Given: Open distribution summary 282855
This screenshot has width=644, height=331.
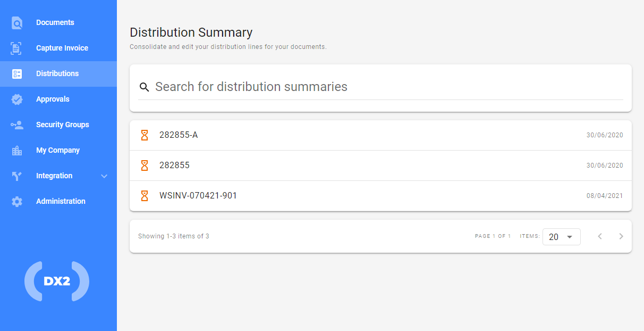Looking at the screenshot, I should pyautogui.click(x=175, y=165).
